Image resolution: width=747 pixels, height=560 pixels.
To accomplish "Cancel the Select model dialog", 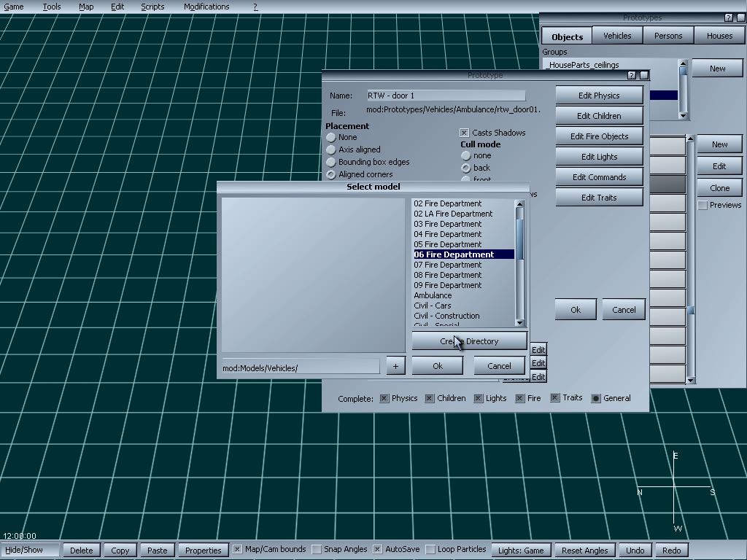I will 499,366.
